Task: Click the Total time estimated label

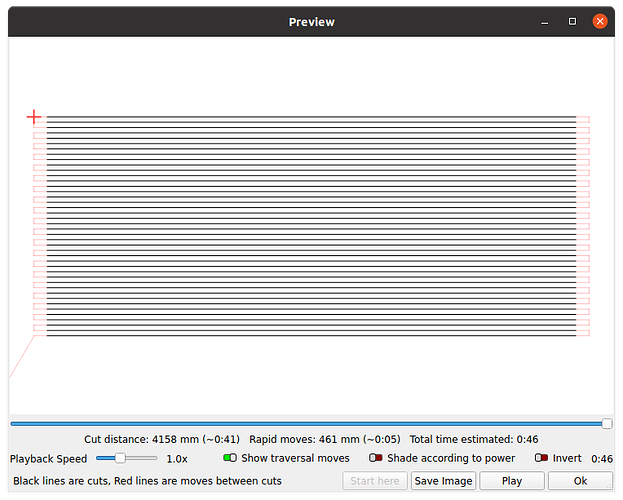Action: 474,439
